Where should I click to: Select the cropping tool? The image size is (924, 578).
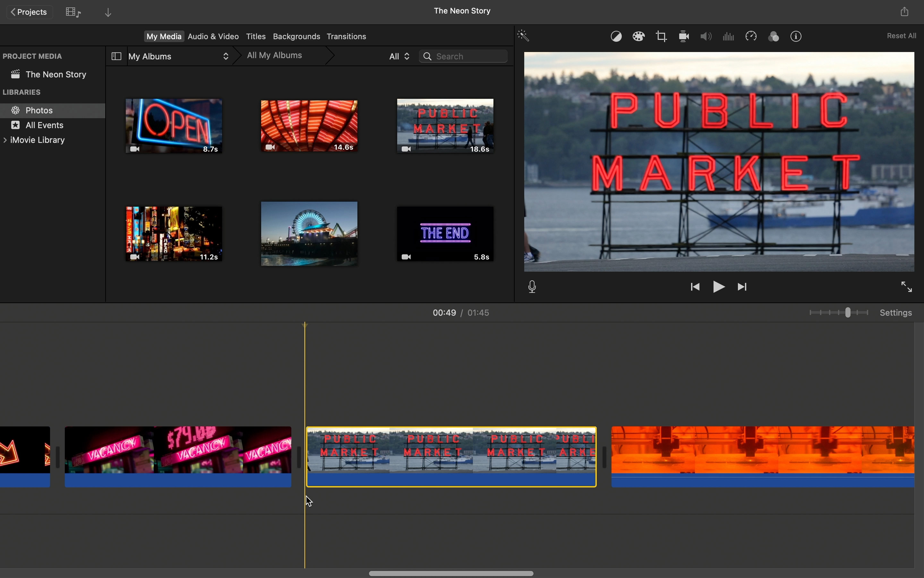coord(662,37)
